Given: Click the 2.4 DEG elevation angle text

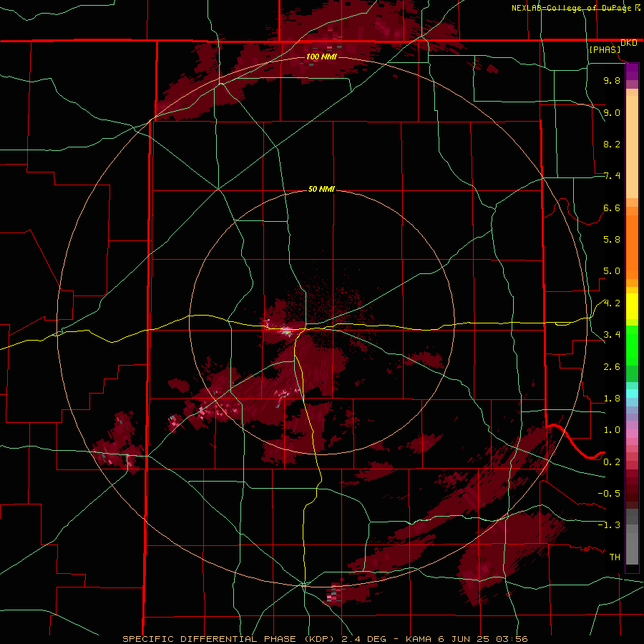Looking at the screenshot, I should [366, 639].
